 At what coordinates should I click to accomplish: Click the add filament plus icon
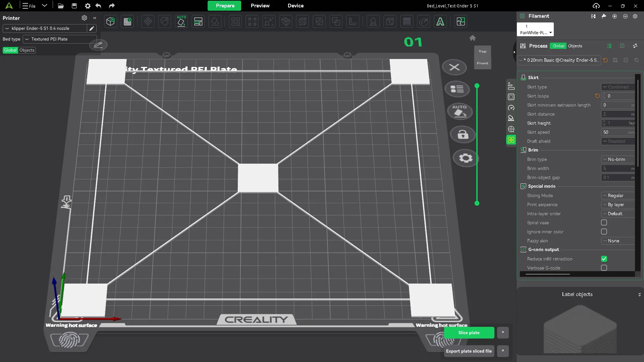[614, 16]
